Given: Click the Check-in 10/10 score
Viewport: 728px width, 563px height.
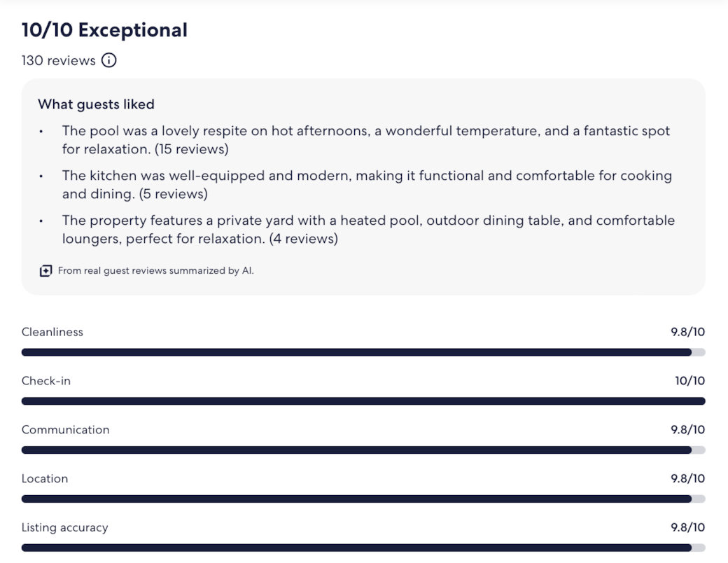Looking at the screenshot, I should coord(690,381).
